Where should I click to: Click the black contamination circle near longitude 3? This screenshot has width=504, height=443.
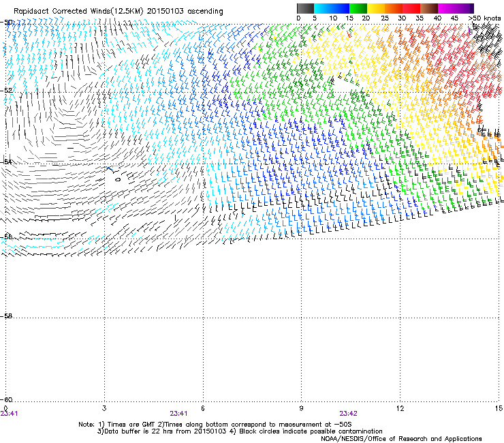(118, 179)
